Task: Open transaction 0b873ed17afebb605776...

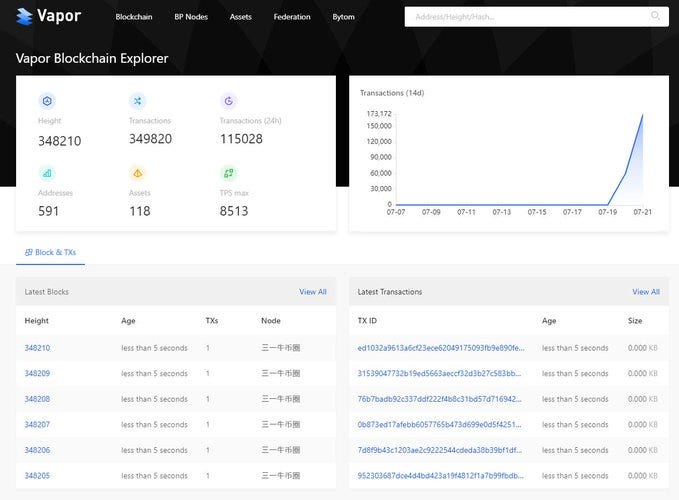Action: pos(440,424)
